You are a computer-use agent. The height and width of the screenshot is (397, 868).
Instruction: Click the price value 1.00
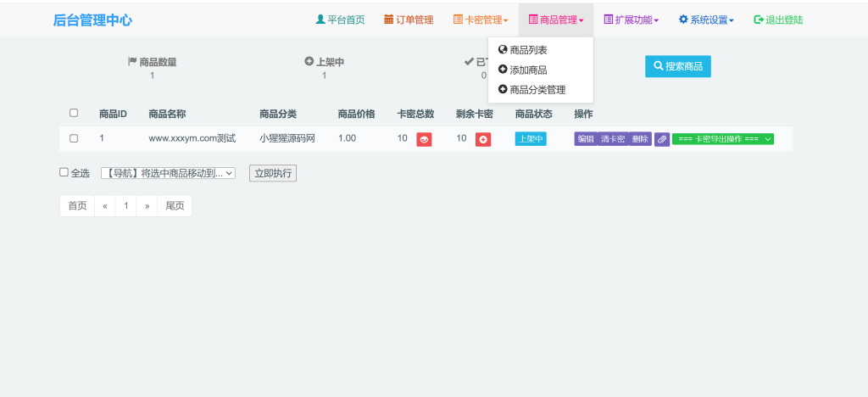[x=347, y=138]
